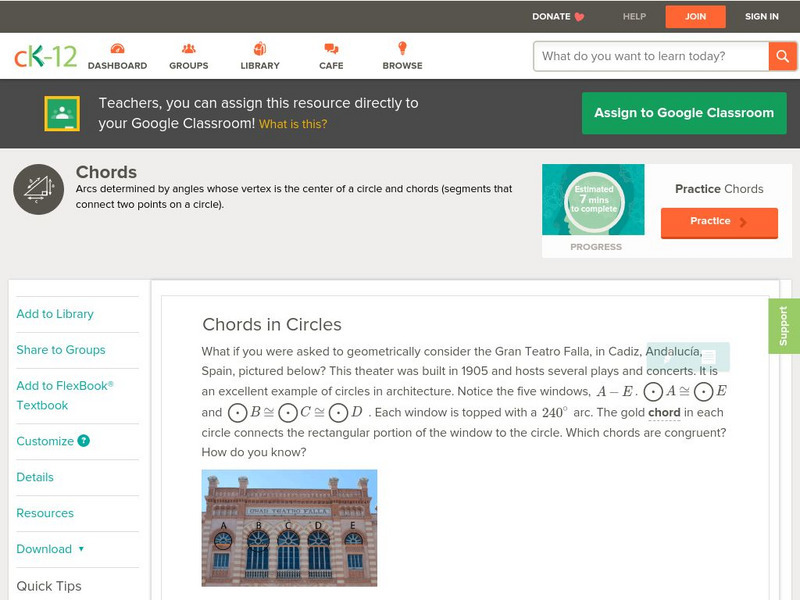
Task: Click the 'Chords' page title
Action: 106,172
